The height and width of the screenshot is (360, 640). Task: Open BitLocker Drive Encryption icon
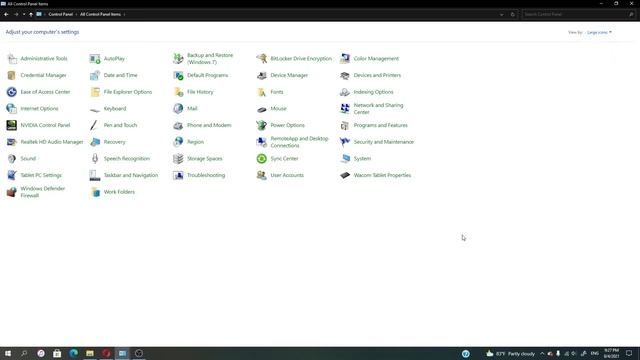262,59
